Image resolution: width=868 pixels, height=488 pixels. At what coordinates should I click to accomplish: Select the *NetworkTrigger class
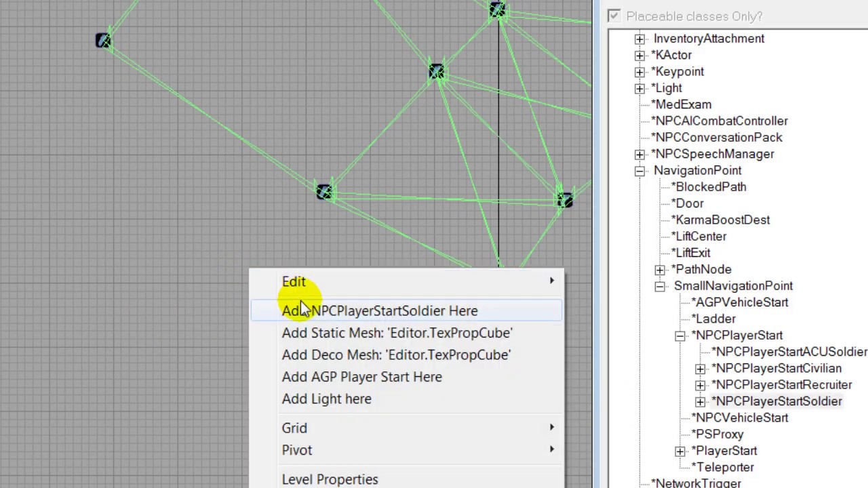[x=696, y=483]
